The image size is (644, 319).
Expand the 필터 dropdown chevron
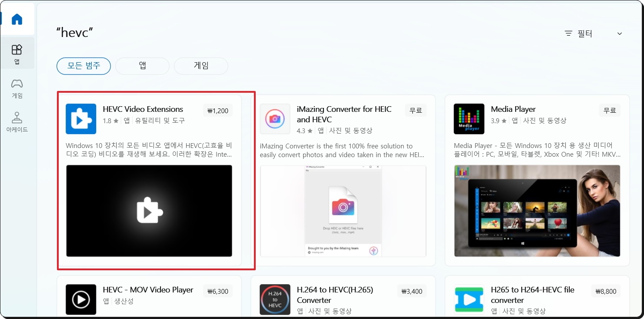(620, 34)
